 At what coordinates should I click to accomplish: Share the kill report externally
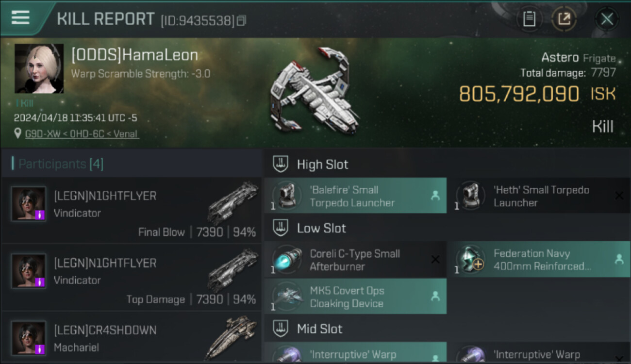564,19
